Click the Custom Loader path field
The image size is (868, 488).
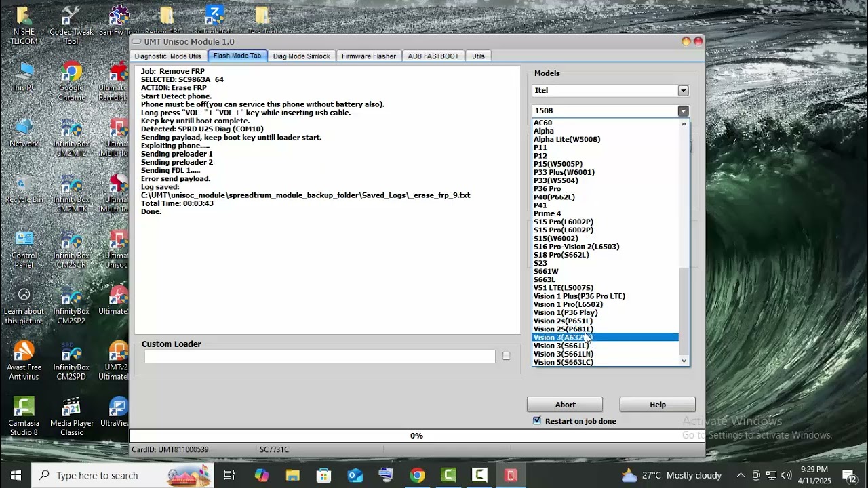pos(319,357)
